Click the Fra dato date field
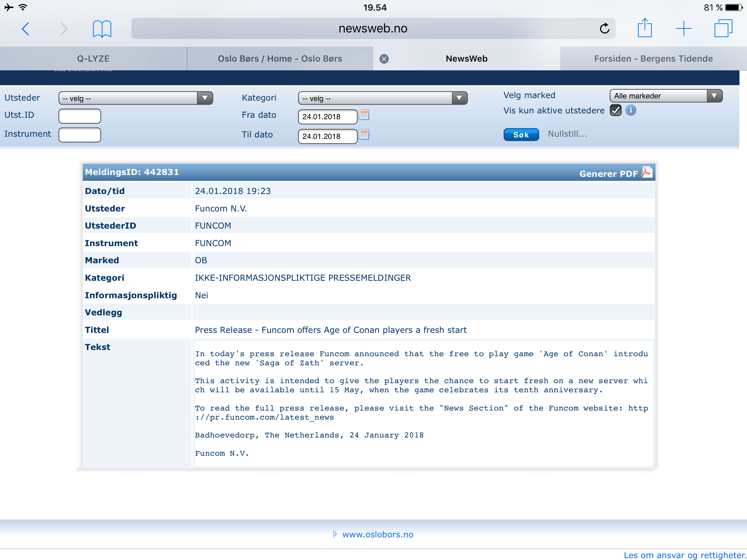The width and height of the screenshot is (747, 560). [328, 117]
